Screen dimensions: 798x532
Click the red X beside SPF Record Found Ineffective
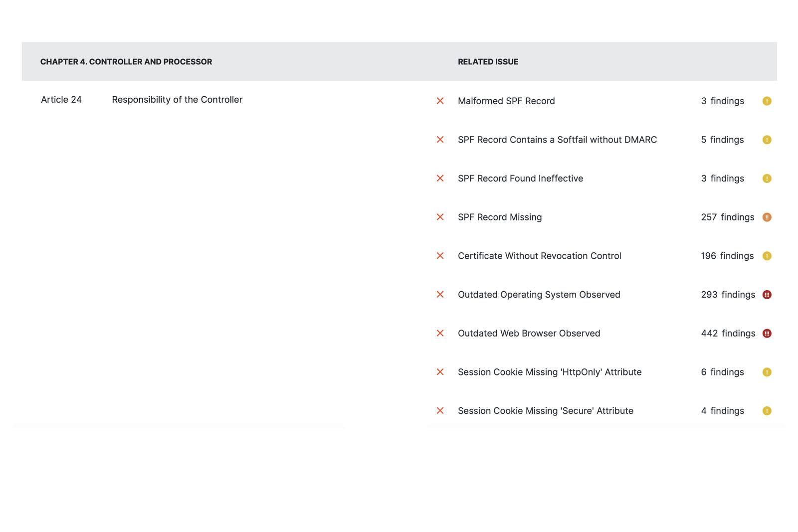[x=440, y=178]
